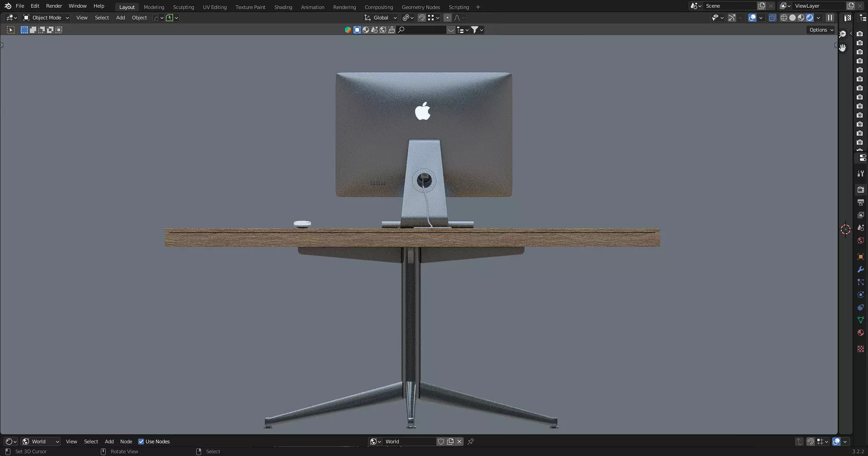Open the viewport View menu

coord(82,18)
